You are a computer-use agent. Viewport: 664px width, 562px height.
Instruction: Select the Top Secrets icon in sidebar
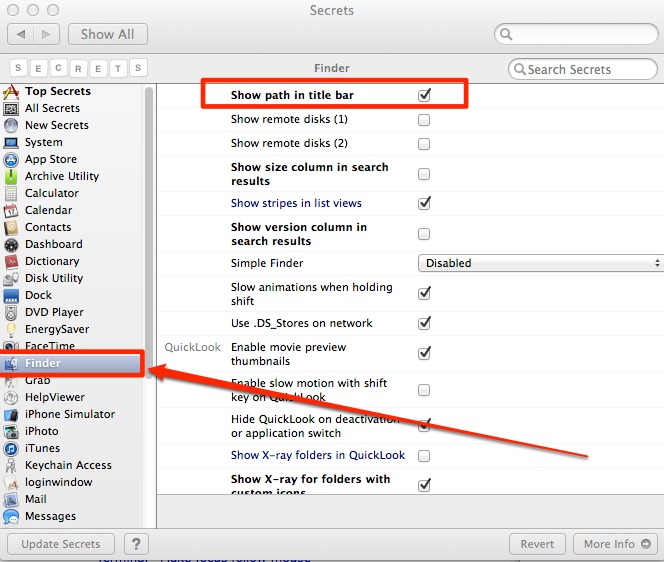11,91
